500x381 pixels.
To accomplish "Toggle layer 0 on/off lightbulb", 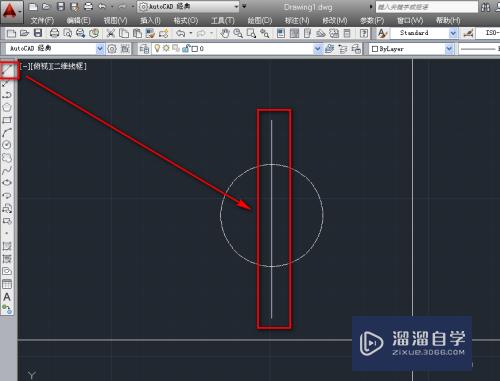I will tap(157, 48).
